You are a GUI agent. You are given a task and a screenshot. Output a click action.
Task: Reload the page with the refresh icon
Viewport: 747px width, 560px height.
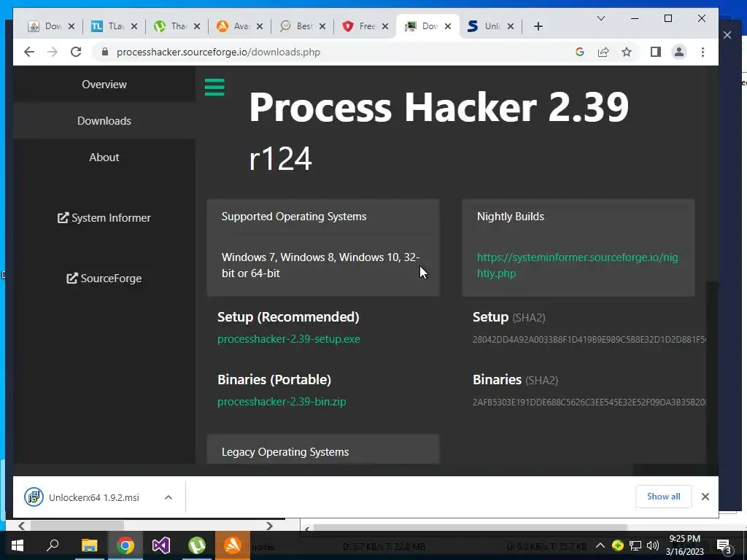[76, 52]
